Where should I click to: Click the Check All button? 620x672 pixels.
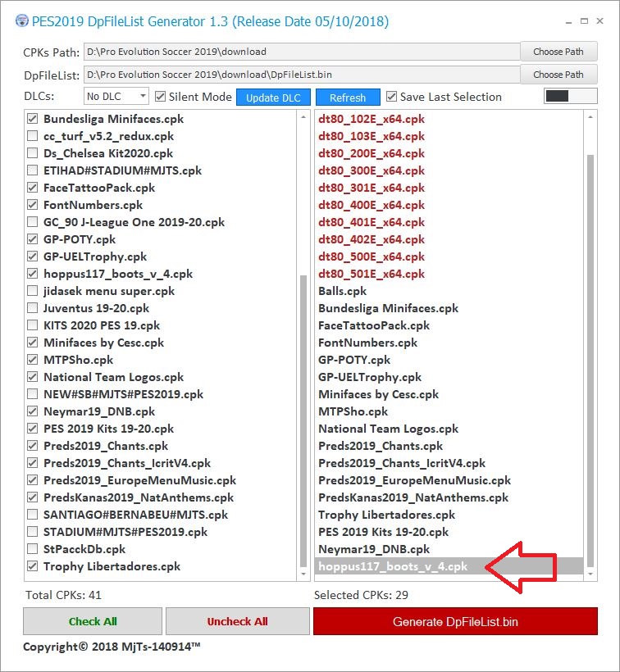[x=93, y=621]
